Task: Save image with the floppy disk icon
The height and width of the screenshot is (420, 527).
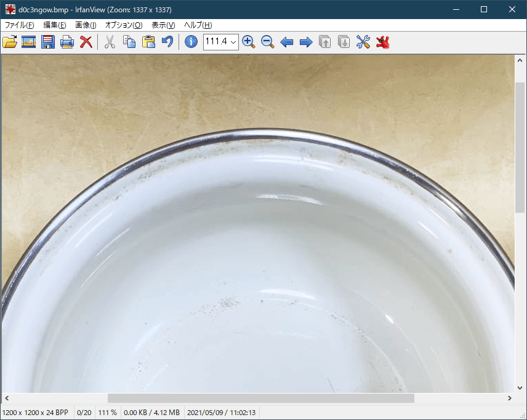Action: (x=48, y=42)
